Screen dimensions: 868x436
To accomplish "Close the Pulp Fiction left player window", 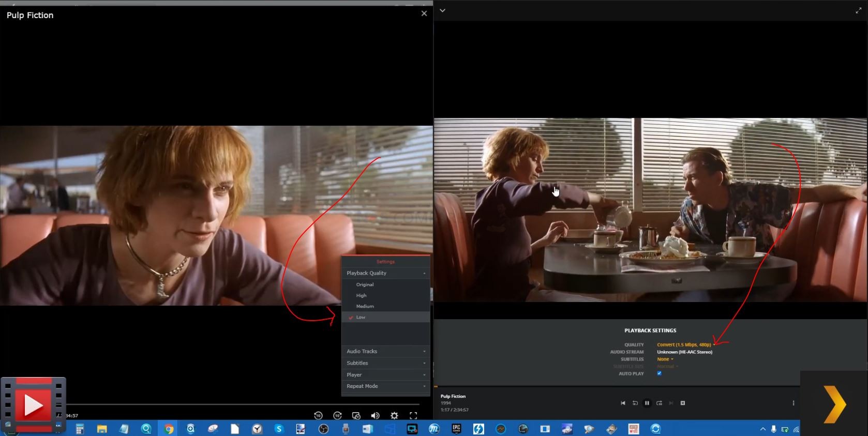I will pyautogui.click(x=424, y=13).
